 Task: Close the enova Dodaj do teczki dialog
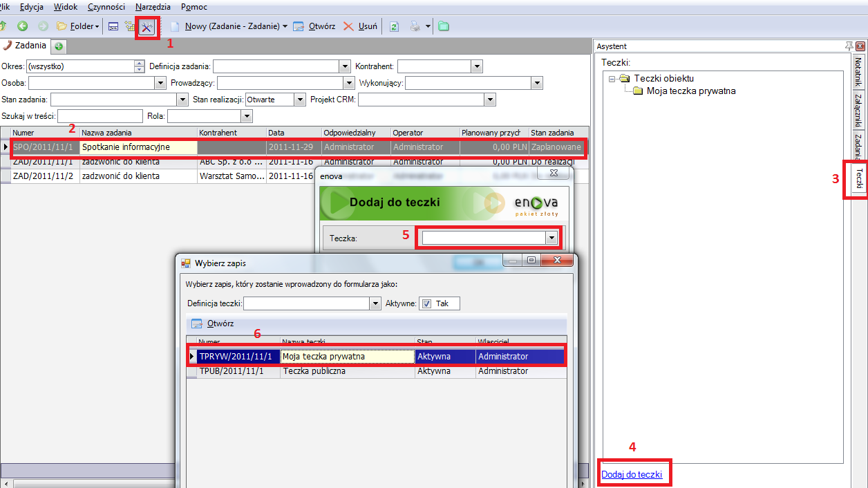point(553,173)
